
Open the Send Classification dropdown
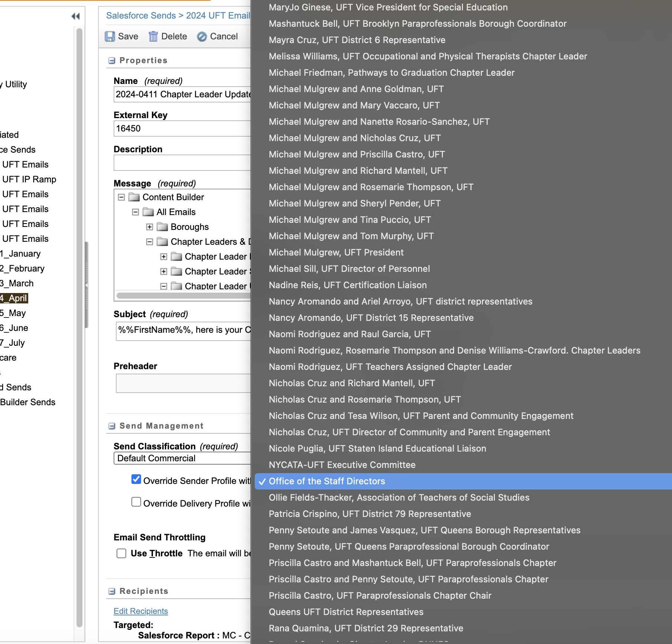tap(182, 458)
